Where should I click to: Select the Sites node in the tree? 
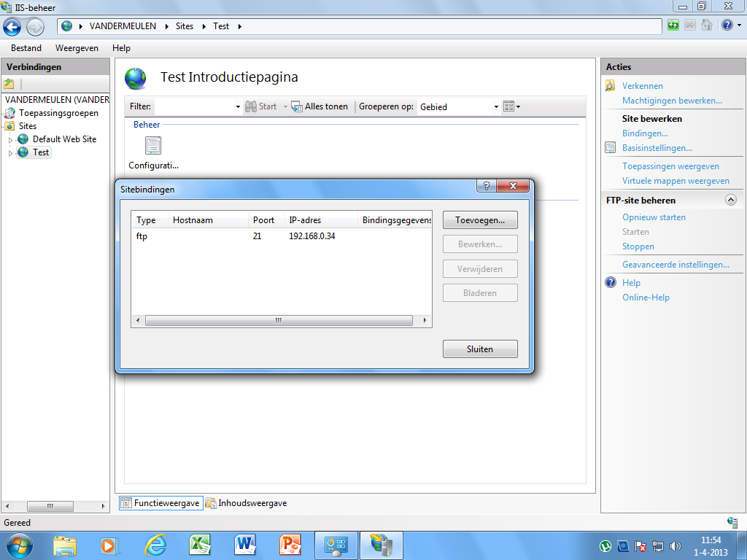click(28, 126)
